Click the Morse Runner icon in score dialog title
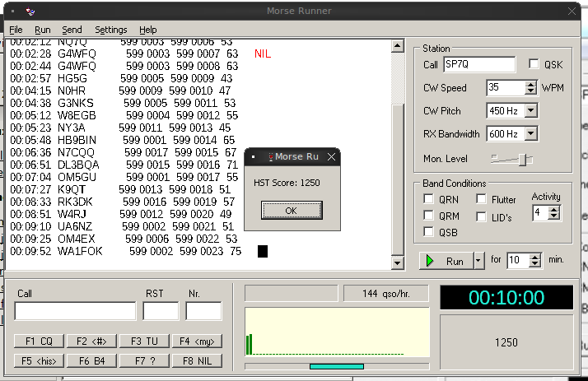 tap(271, 157)
